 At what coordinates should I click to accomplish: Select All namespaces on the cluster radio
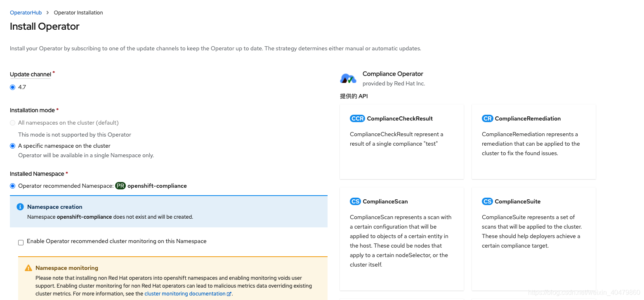pyautogui.click(x=13, y=123)
